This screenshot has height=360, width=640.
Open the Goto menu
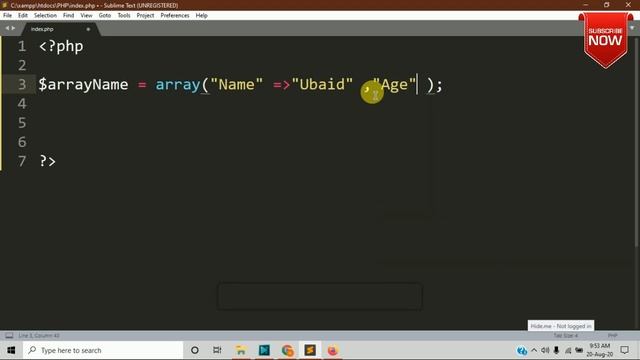point(105,16)
